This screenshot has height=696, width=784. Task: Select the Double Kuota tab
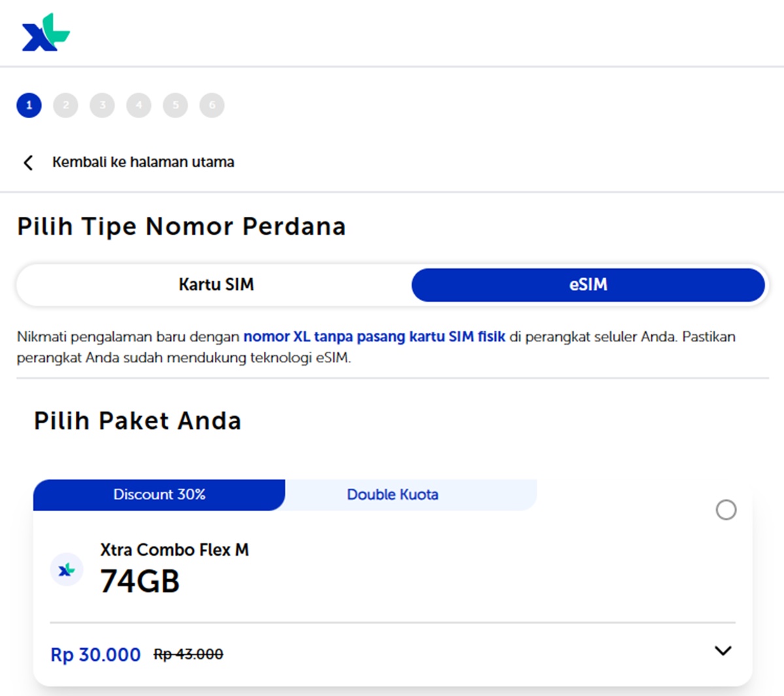point(392,494)
